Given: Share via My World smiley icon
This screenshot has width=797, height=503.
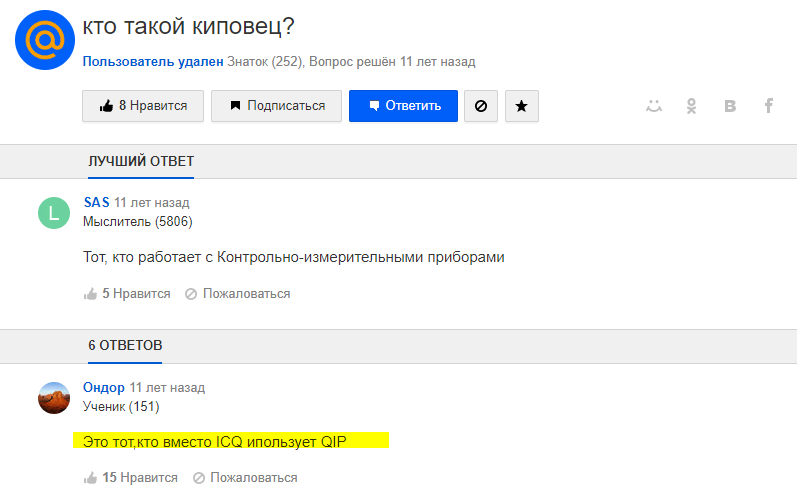Looking at the screenshot, I should pos(654,106).
